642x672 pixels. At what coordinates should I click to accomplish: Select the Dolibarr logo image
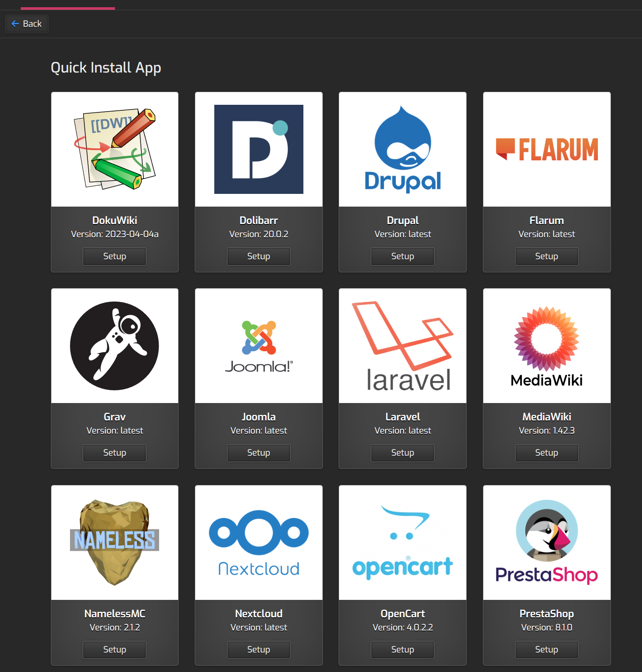pyautogui.click(x=258, y=149)
